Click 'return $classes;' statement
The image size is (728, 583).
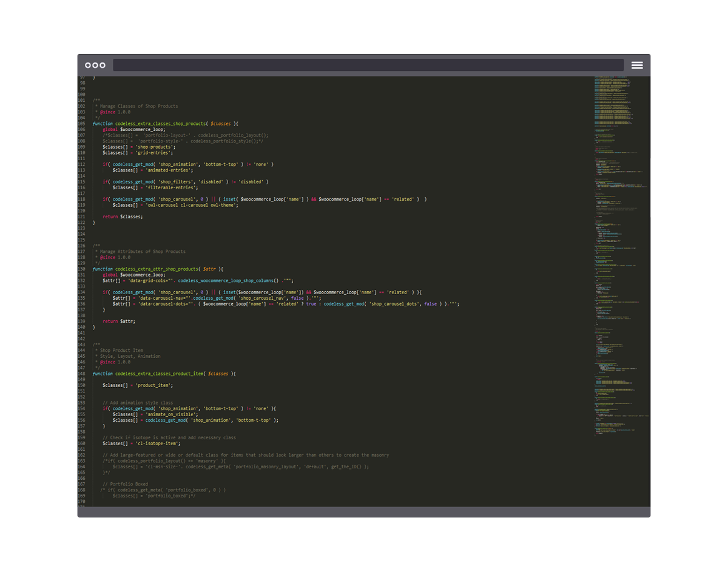[x=123, y=217]
